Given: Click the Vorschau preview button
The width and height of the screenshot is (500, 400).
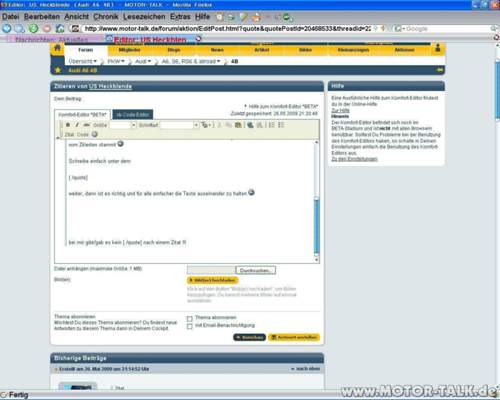Looking at the screenshot, I should pyautogui.click(x=249, y=337).
